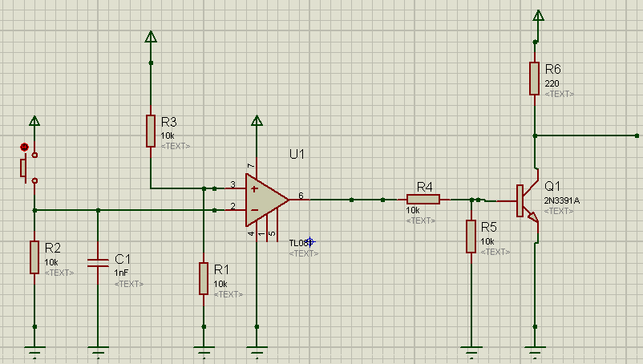Select resistor R2 component symbol
This screenshot has height=364, width=643.
click(x=34, y=257)
